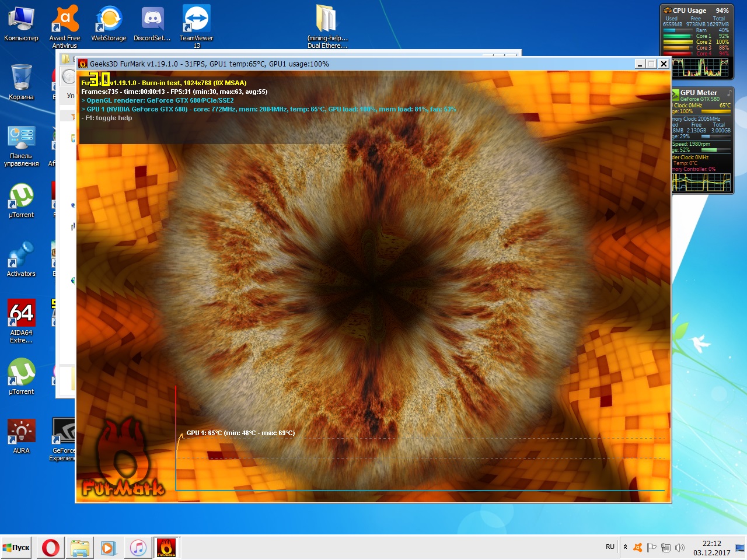The image size is (747, 560).
Task: Select the mining-help Dual Ethere… folder
Action: tap(327, 27)
